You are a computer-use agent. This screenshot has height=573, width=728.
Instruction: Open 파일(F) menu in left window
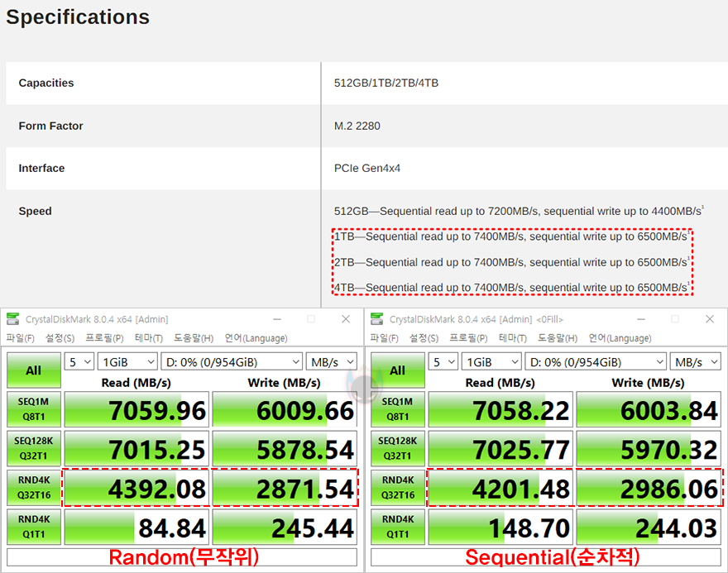tap(20, 338)
